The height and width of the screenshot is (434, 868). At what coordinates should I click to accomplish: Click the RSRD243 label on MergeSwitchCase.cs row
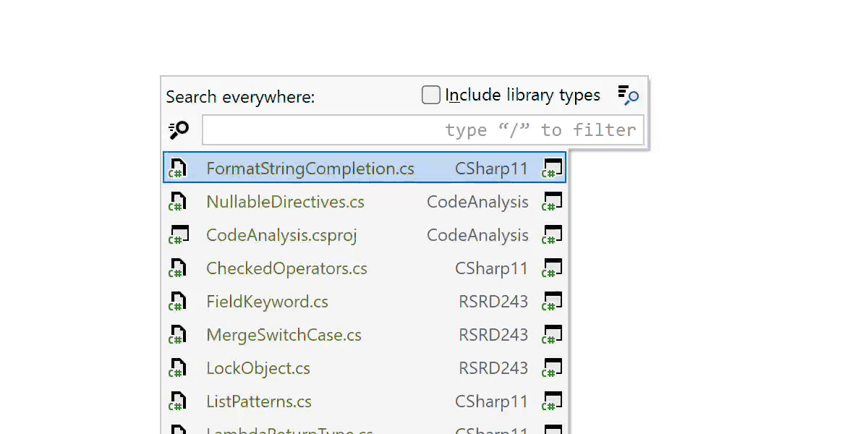493,335
